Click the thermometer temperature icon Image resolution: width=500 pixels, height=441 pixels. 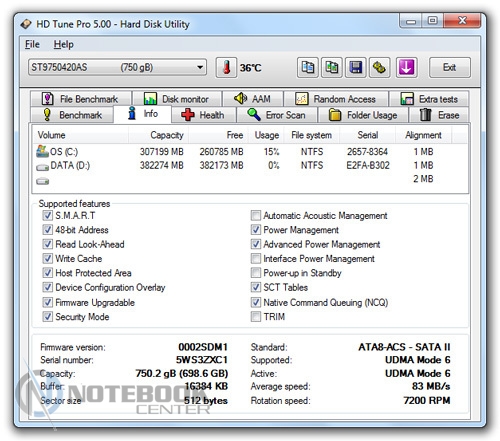pos(226,67)
